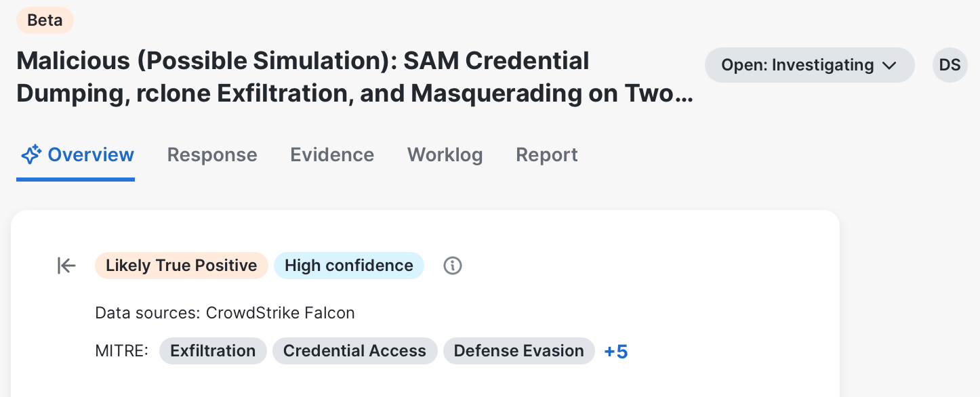Go to the Worklog tab

click(x=445, y=155)
